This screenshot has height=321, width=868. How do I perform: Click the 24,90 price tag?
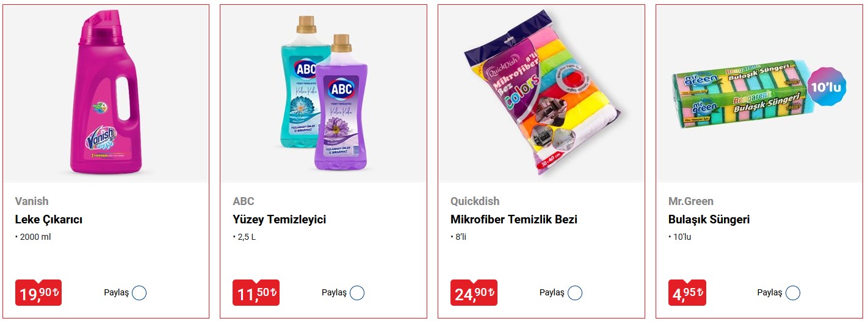474,293
